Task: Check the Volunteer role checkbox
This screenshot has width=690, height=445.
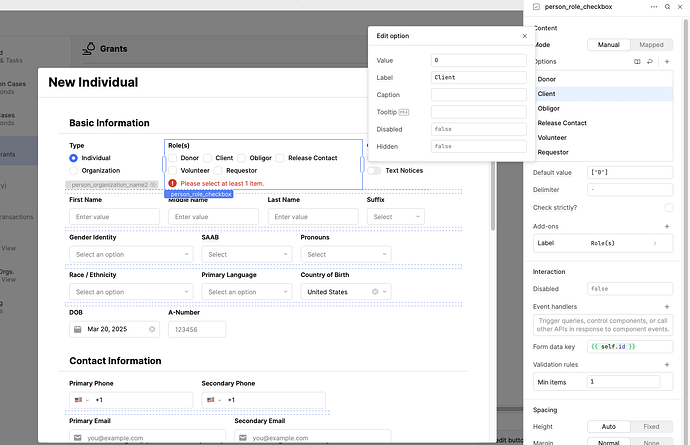Action: pyautogui.click(x=172, y=171)
